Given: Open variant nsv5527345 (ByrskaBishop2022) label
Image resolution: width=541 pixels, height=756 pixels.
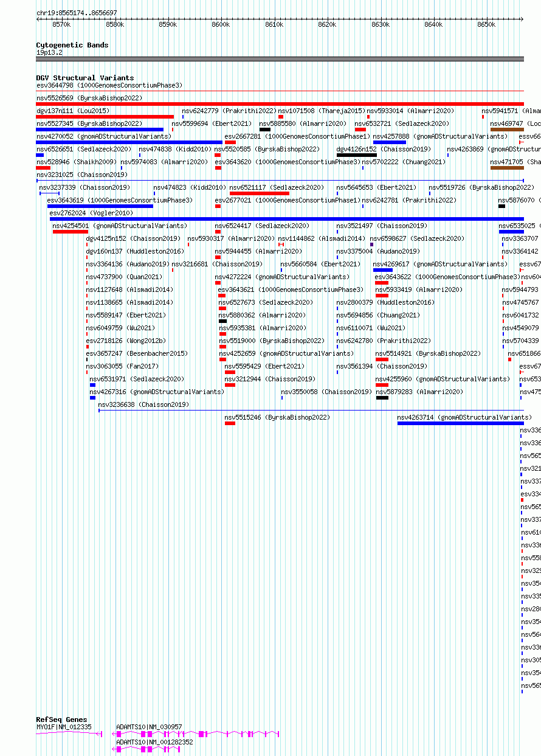Looking at the screenshot, I should [89, 124].
